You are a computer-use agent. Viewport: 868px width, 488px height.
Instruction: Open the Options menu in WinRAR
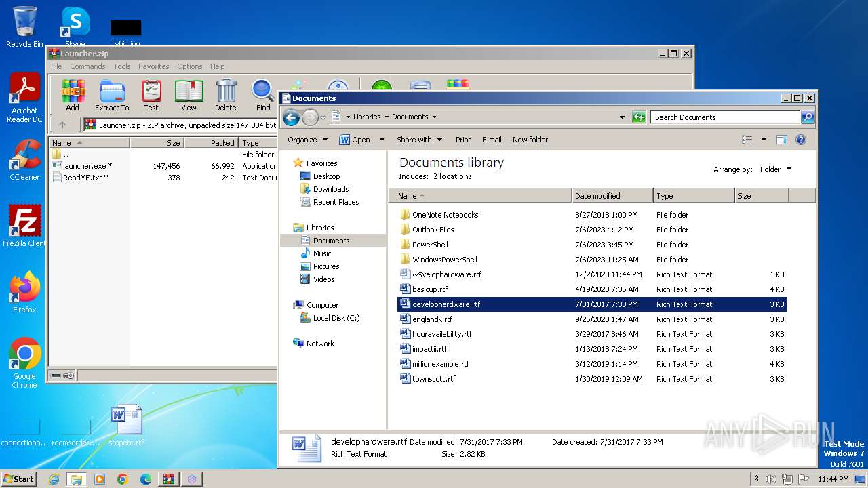coord(190,66)
